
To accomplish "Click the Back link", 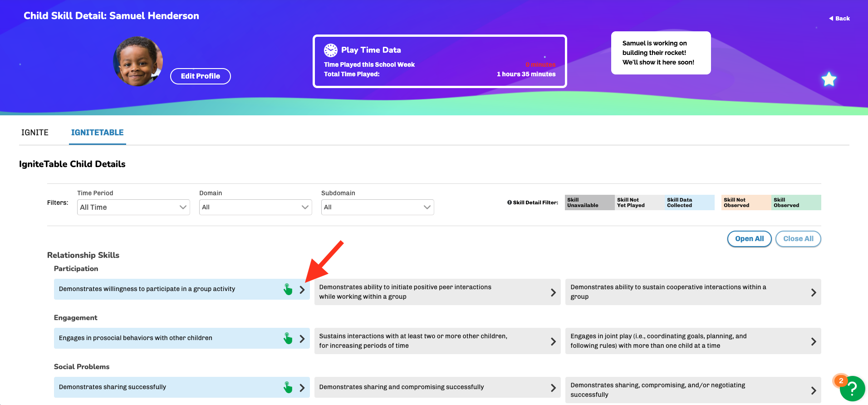I will (839, 19).
